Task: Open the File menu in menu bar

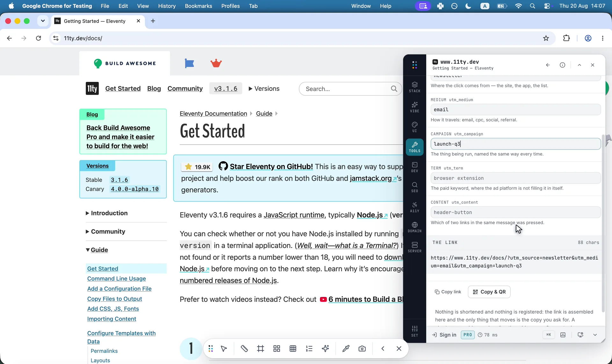Action: (105, 6)
